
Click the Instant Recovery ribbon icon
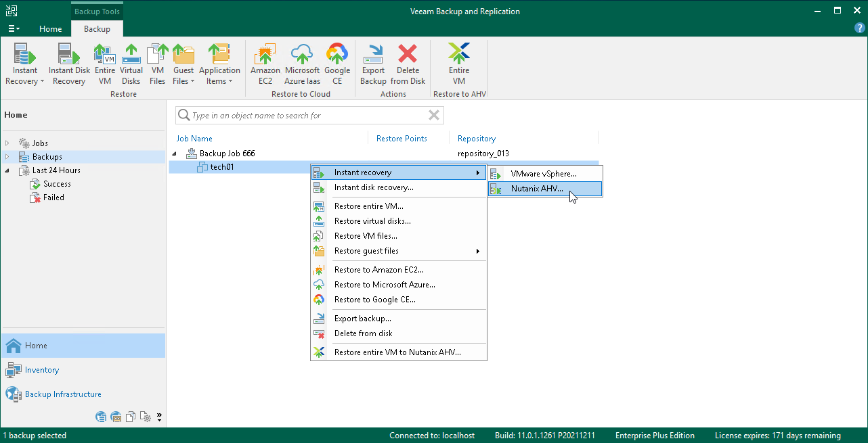25,53
